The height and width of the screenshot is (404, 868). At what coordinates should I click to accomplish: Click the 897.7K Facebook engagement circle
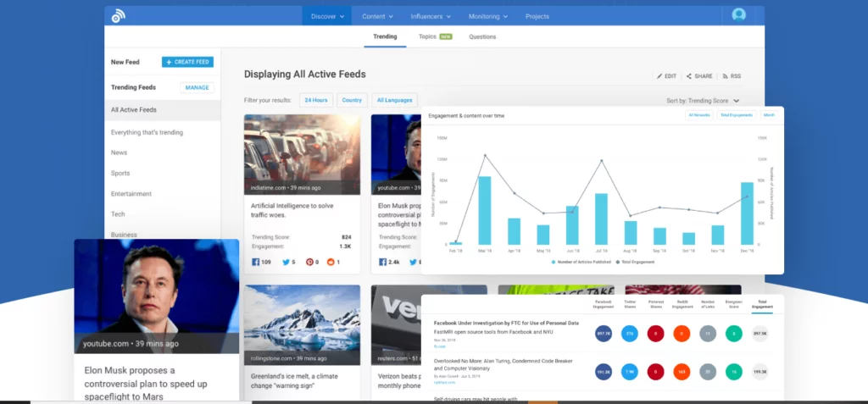coord(604,334)
